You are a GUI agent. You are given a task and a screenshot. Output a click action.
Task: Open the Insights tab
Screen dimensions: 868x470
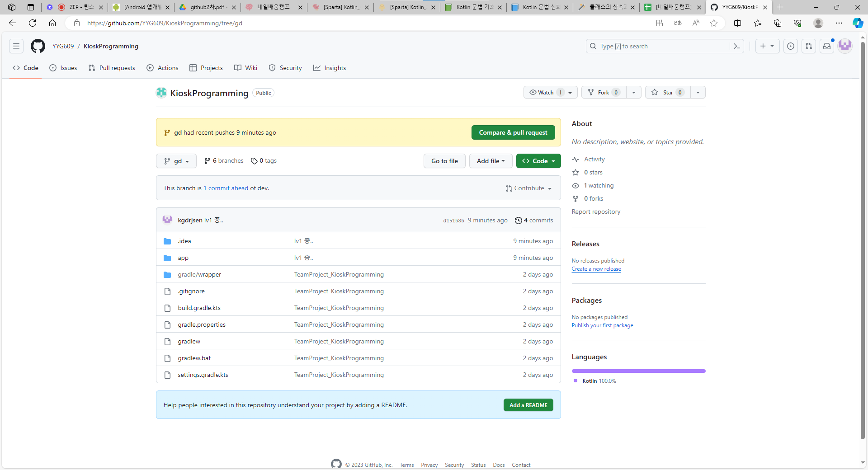pyautogui.click(x=330, y=68)
